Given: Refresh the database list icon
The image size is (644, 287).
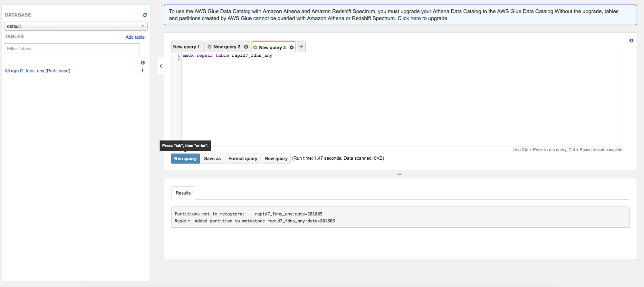Looking at the screenshot, I should (x=145, y=15).
